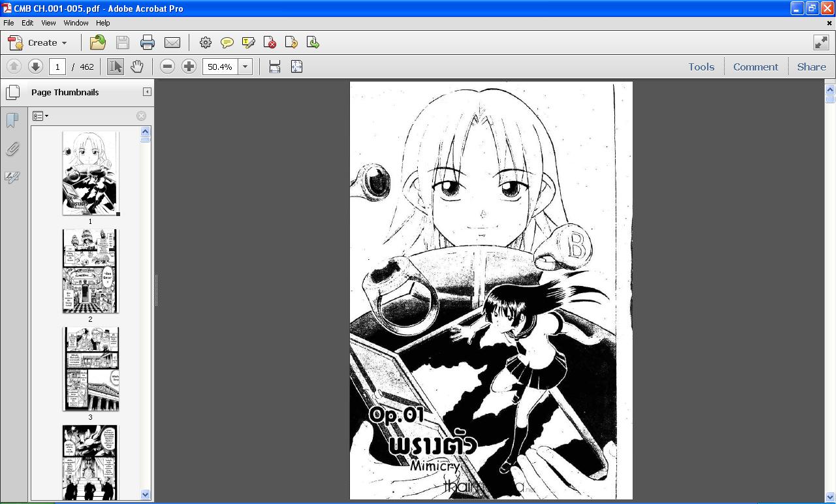Collapse the Page Thumbnails navigation pane
Image resolution: width=837 pixels, height=504 pixels.
[x=147, y=92]
